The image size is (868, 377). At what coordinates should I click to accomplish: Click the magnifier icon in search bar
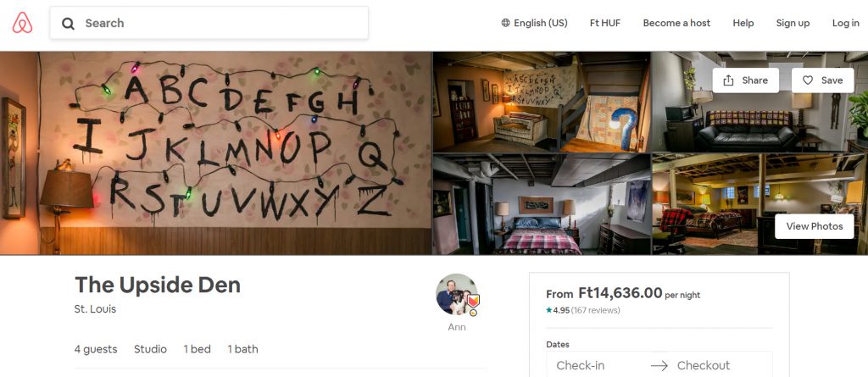coord(68,23)
